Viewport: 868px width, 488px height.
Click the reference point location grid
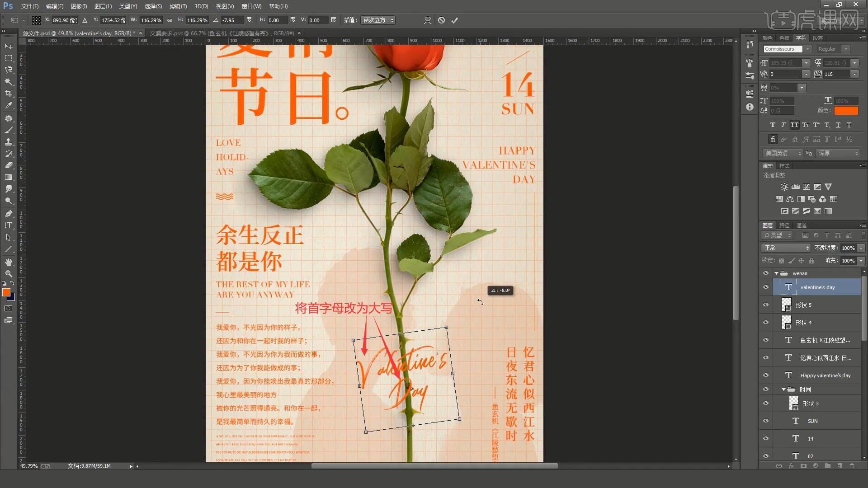click(36, 20)
